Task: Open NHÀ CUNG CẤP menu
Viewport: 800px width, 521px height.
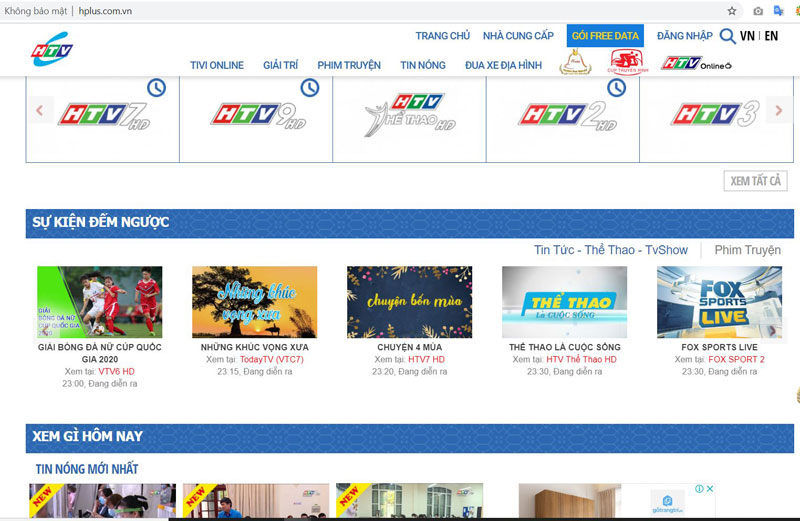Action: pyautogui.click(x=518, y=36)
